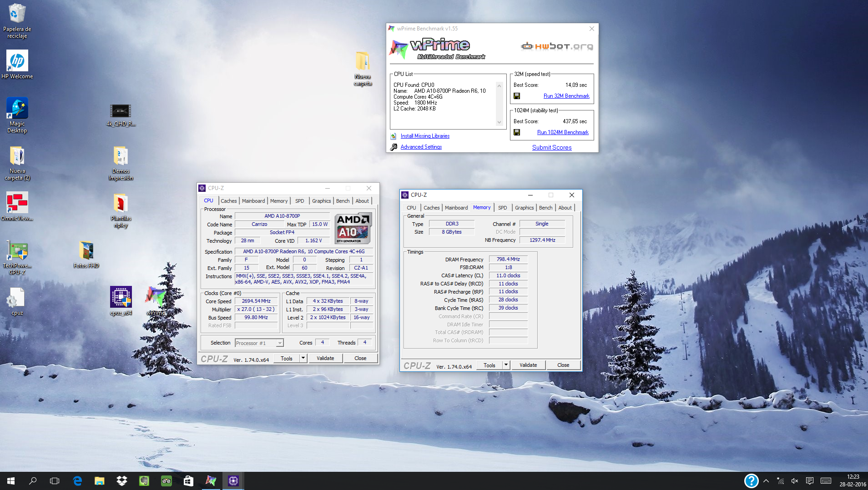Open Dropbox from taskbar
868x490 pixels.
(x=121, y=481)
